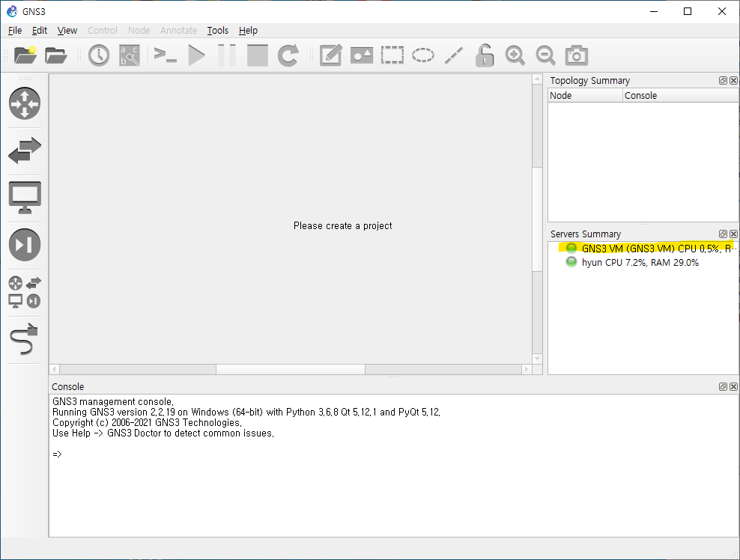Select the hyun server row
740x560 pixels.
point(643,262)
